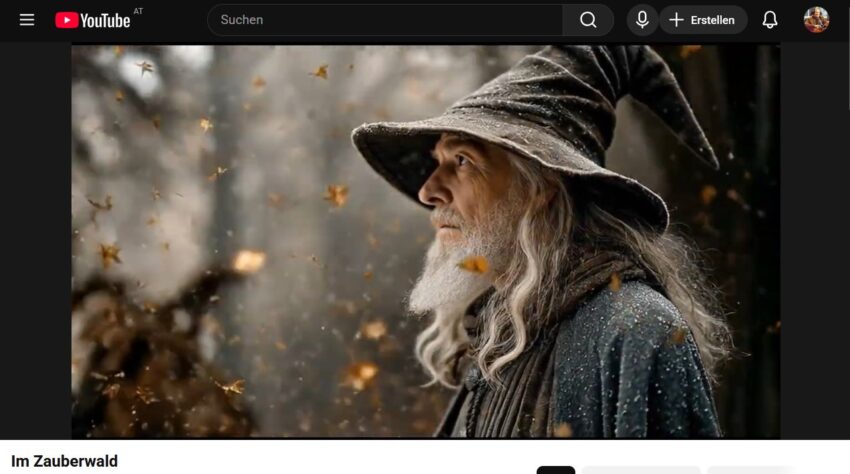The height and width of the screenshot is (474, 850).
Task: Open the hamburger guide menu
Action: 27,20
